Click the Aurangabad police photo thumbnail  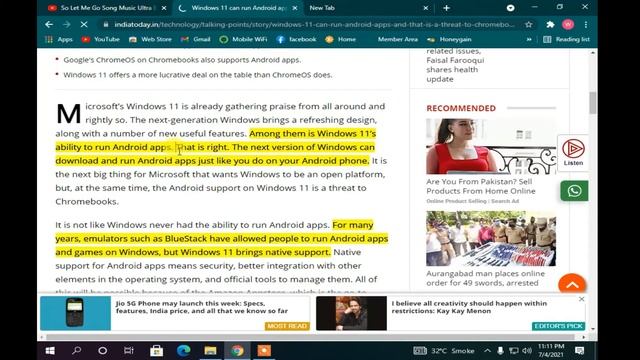pos(491,238)
